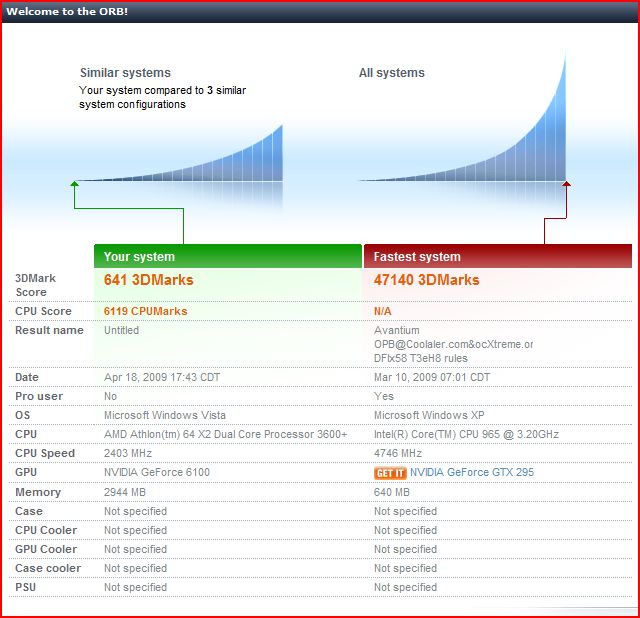
Task: Click the Memory row label
Action: point(38,493)
